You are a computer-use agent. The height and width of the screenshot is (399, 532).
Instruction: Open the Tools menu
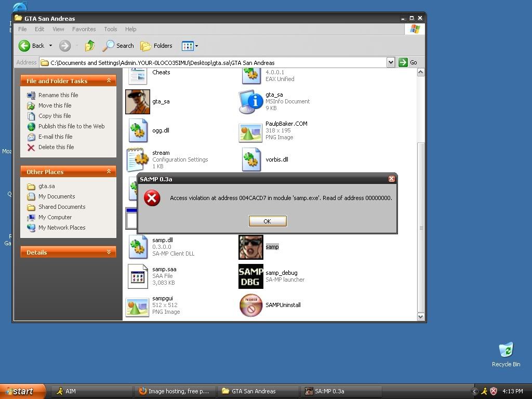click(x=110, y=29)
